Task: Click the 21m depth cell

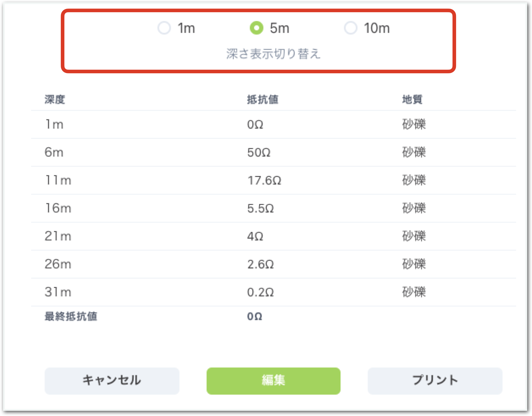Action: pyautogui.click(x=58, y=236)
